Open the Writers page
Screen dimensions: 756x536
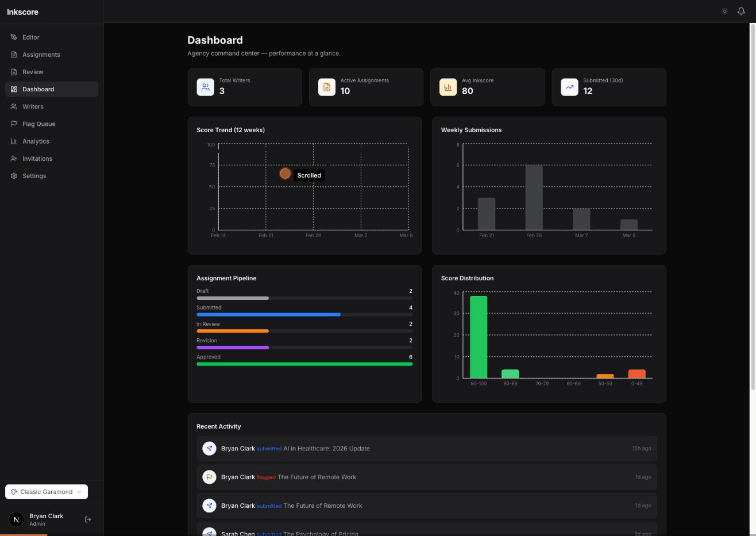tap(33, 107)
